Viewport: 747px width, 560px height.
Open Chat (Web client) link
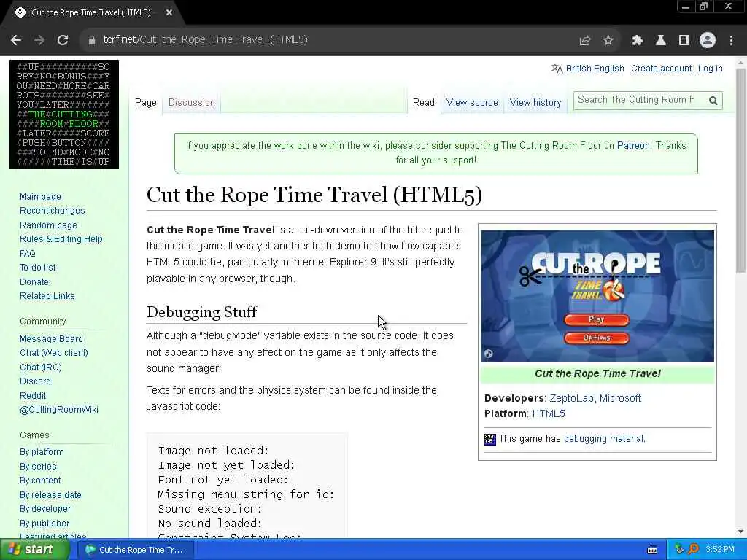54,353
